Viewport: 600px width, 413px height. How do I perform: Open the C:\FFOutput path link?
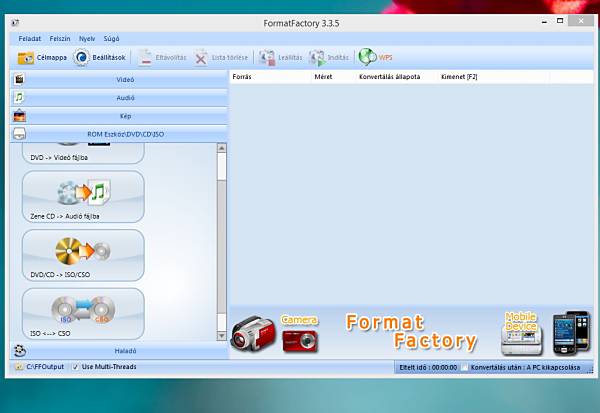point(45,367)
